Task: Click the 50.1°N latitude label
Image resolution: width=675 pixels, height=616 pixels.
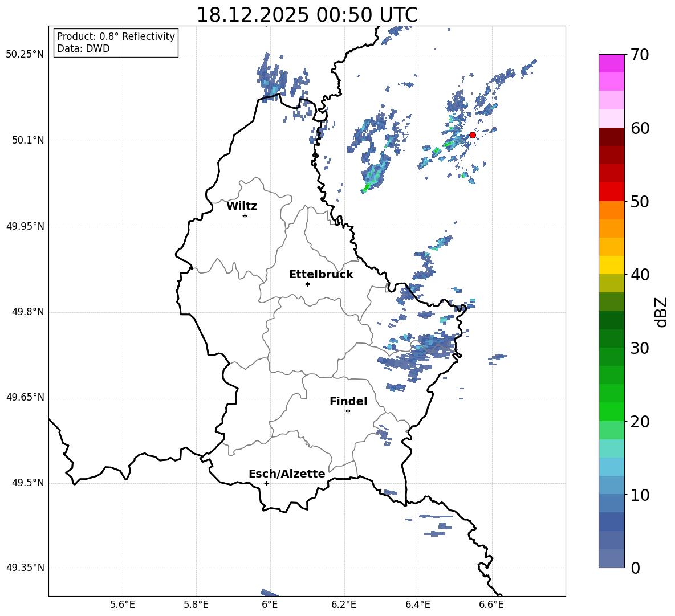Action: (28, 141)
